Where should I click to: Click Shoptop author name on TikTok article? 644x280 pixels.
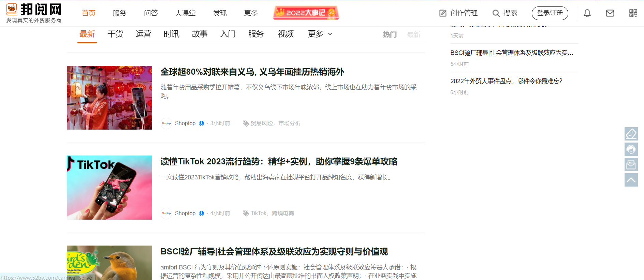(185, 213)
